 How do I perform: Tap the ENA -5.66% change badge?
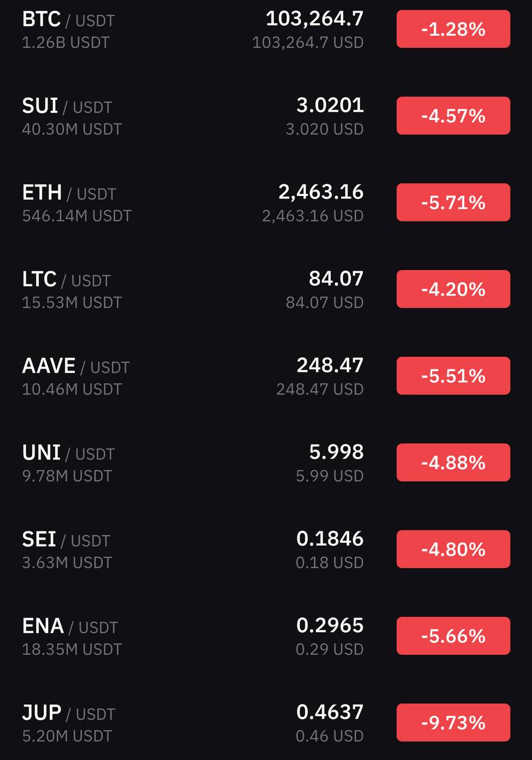[453, 636]
